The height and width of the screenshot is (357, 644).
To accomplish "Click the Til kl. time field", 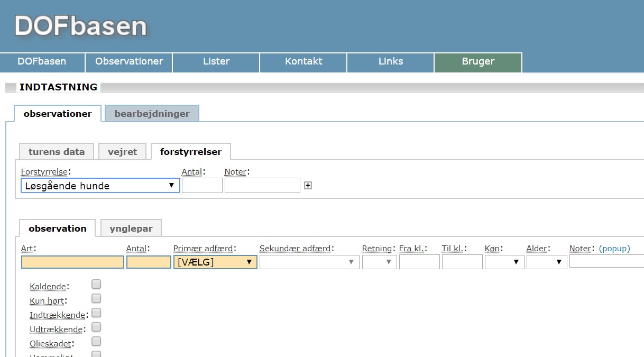I will click(x=462, y=262).
